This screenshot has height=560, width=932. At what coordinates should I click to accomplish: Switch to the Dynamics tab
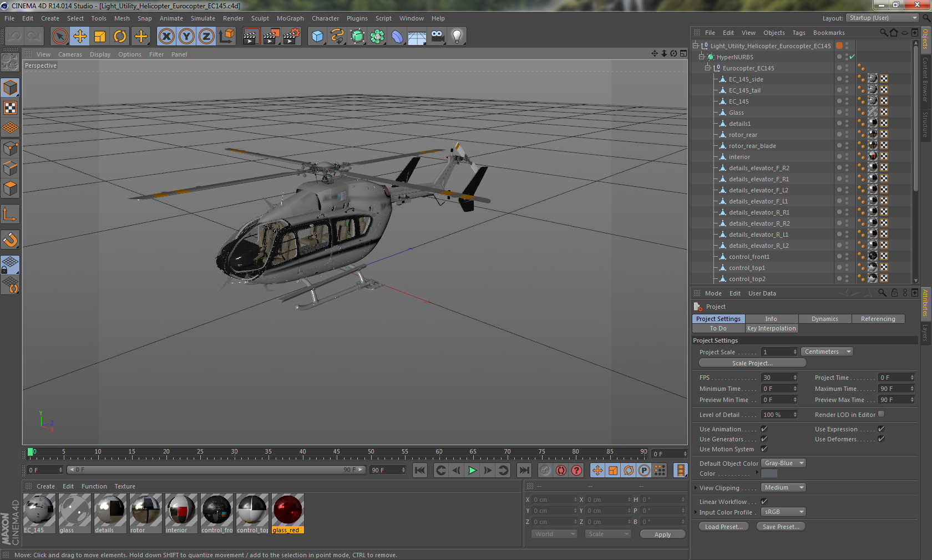tap(825, 319)
